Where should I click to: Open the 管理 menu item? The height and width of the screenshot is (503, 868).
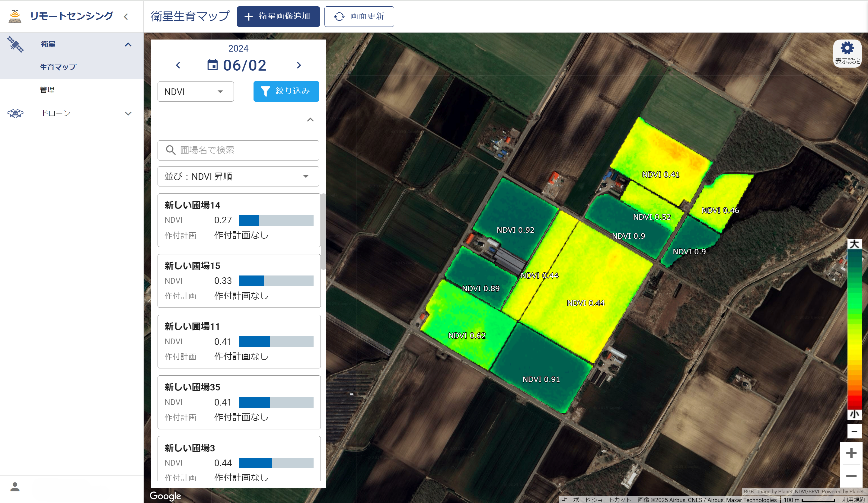coord(47,90)
